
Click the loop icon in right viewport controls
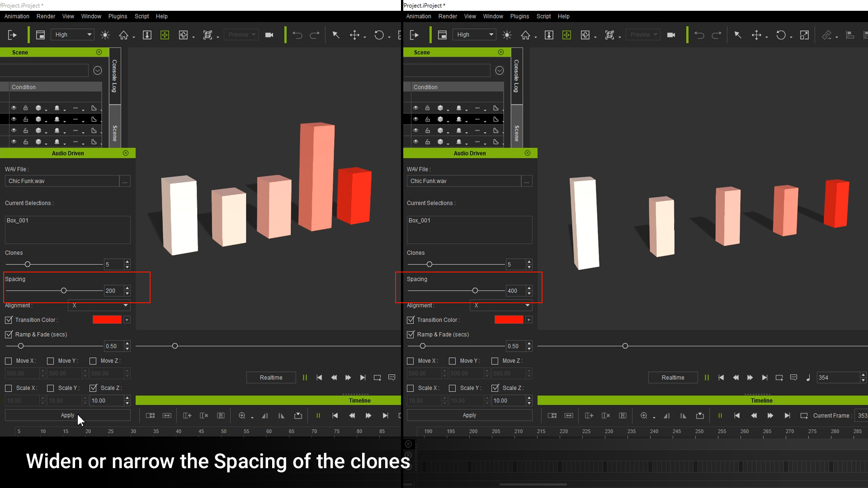point(779,378)
